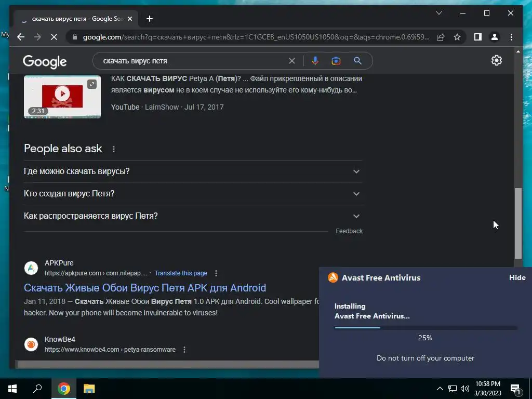Open a new browser tab
This screenshot has width=532, height=399.
[x=150, y=19]
